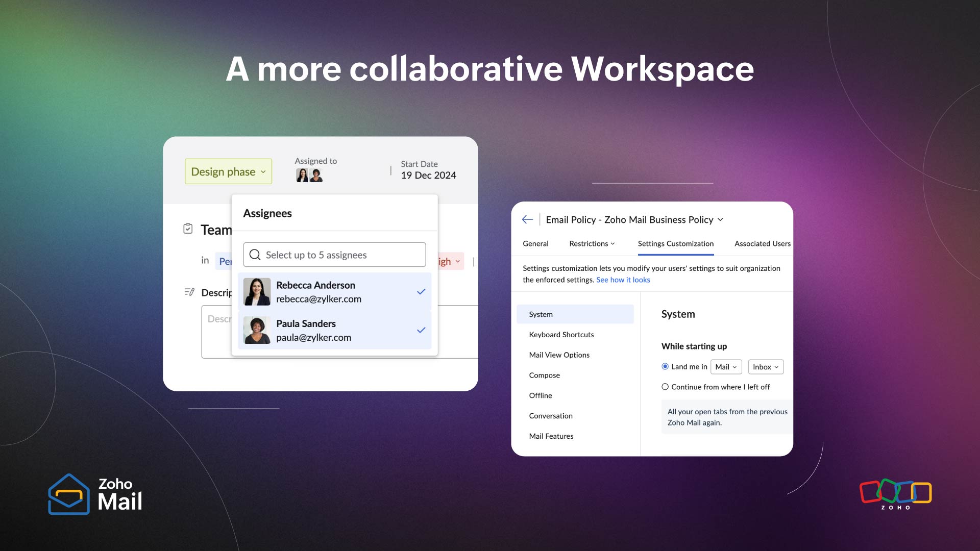Open the Mail landing dropdown
Screen dimensions: 980x551
click(725, 367)
